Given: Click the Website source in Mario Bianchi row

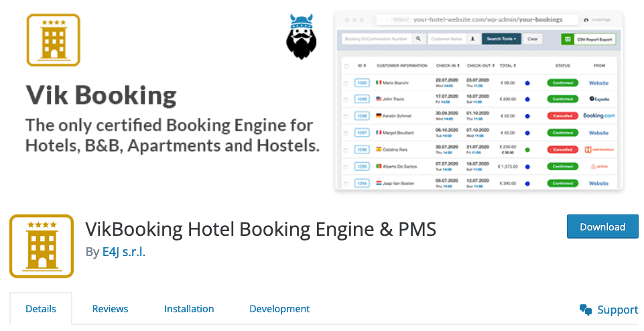Looking at the screenshot, I should 599,83.
